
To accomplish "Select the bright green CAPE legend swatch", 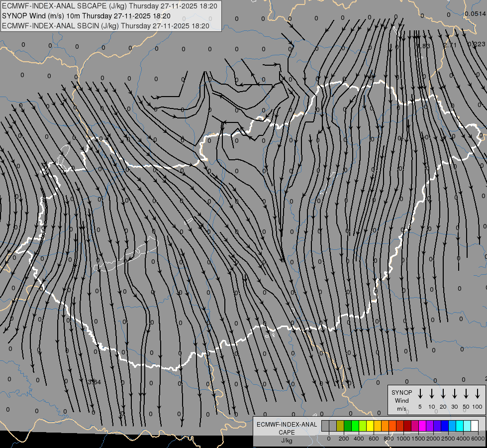I will click(355, 426).
